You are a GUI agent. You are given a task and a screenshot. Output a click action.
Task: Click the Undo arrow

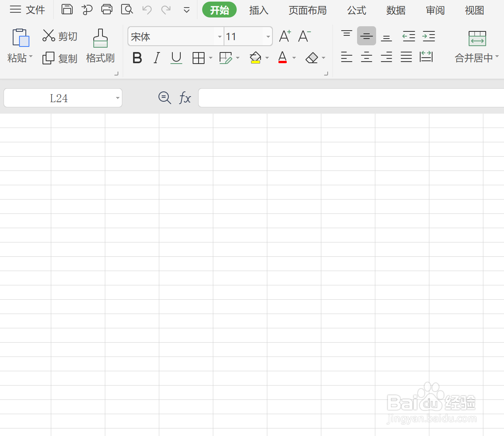(147, 10)
